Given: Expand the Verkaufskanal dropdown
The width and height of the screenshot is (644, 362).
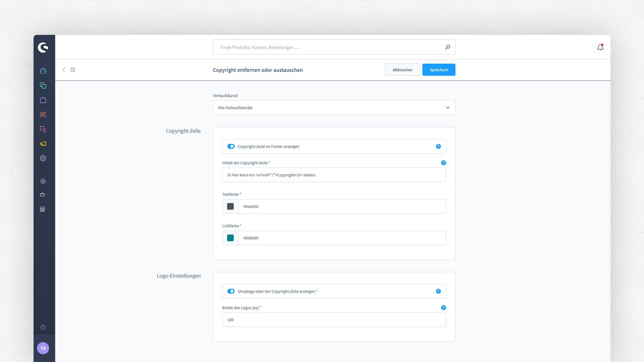Looking at the screenshot, I should click(x=334, y=108).
